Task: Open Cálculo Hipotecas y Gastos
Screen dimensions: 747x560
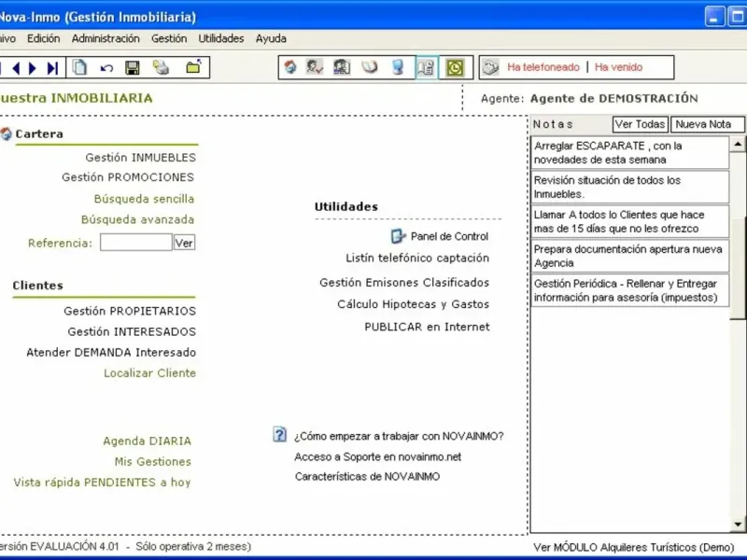Action: 413,304
